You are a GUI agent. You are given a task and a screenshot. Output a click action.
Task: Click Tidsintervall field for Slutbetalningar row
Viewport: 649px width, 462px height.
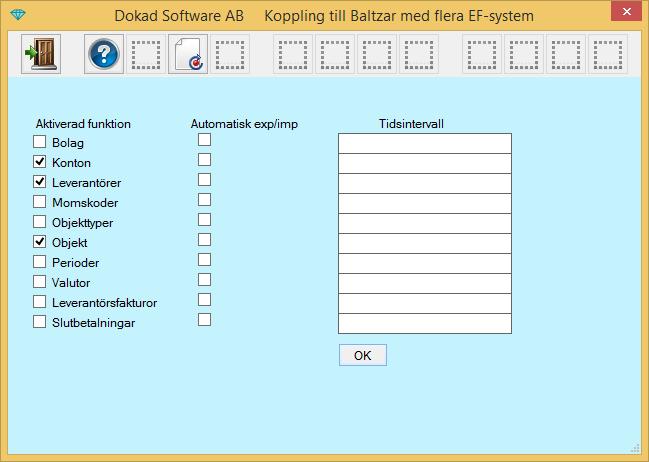coord(425,323)
